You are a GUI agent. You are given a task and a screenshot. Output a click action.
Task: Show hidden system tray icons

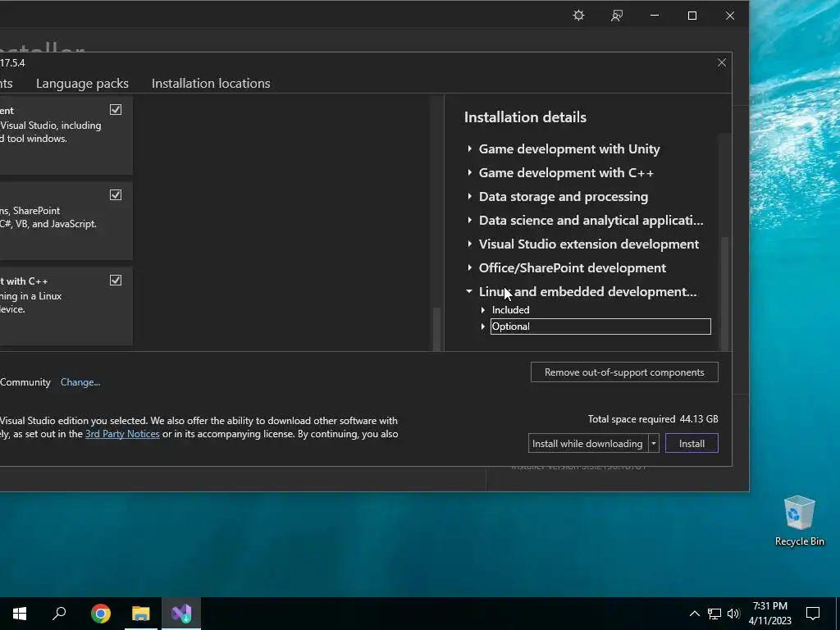[x=694, y=614]
